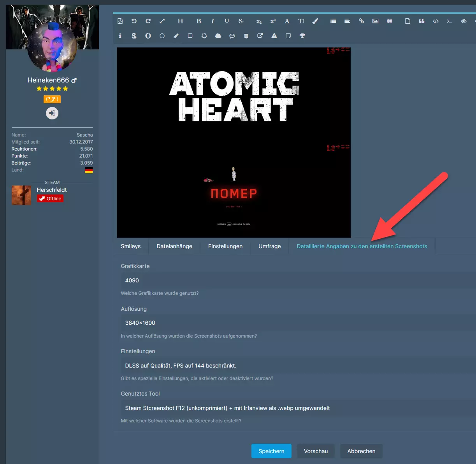The image size is (476, 464).
Task: Open the Dateianhänge tab
Action: point(174,246)
